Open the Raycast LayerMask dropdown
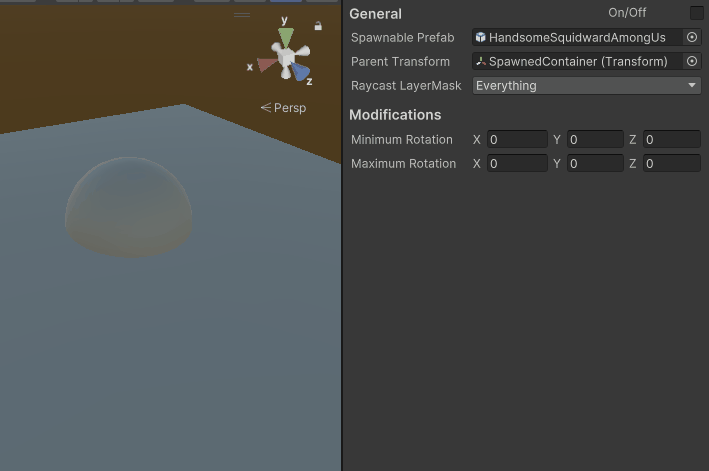 pyautogui.click(x=586, y=85)
